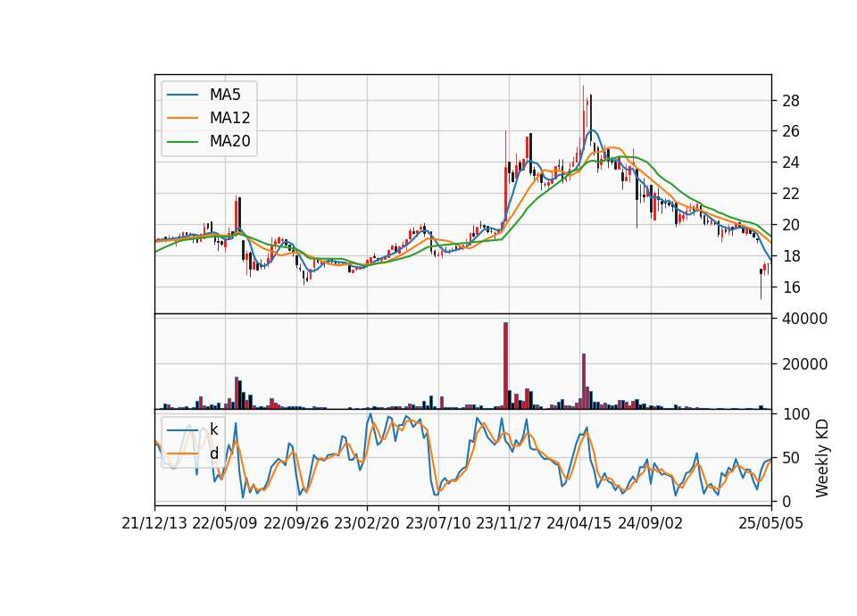Image resolution: width=857 pixels, height=616 pixels.
Task: Click the KD axis value 50
Action: tap(792, 458)
